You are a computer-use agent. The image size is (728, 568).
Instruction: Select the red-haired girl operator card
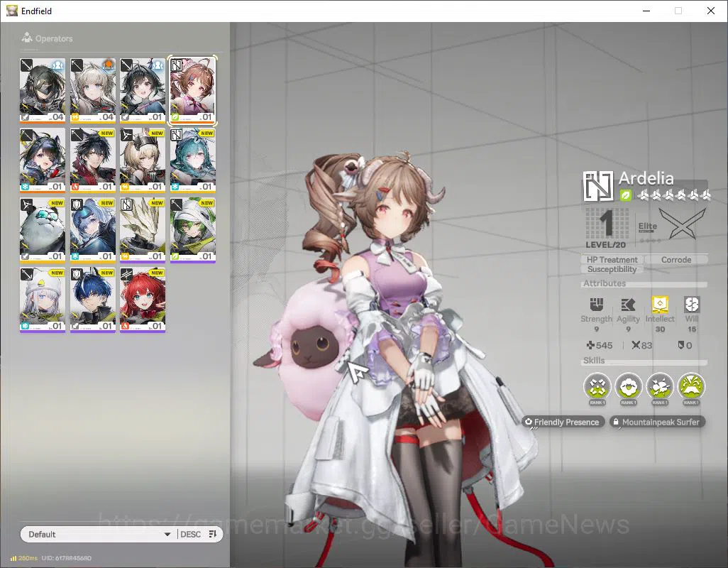click(x=143, y=300)
